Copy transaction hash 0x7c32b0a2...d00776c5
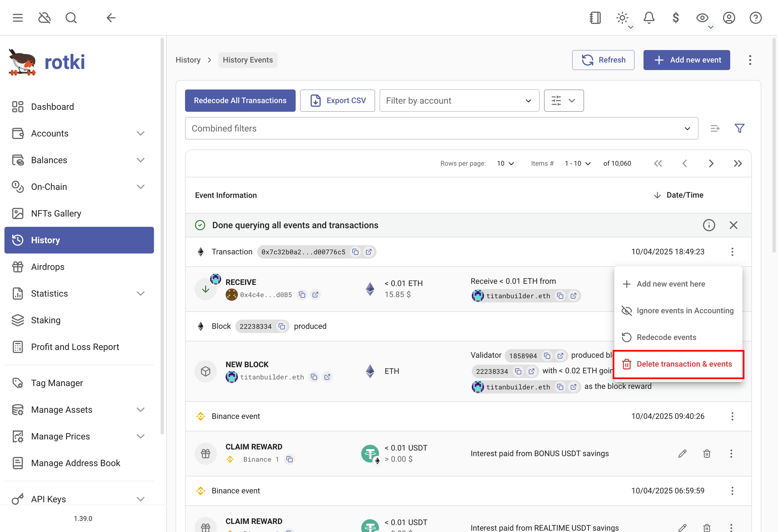This screenshot has height=532, width=778. point(356,252)
